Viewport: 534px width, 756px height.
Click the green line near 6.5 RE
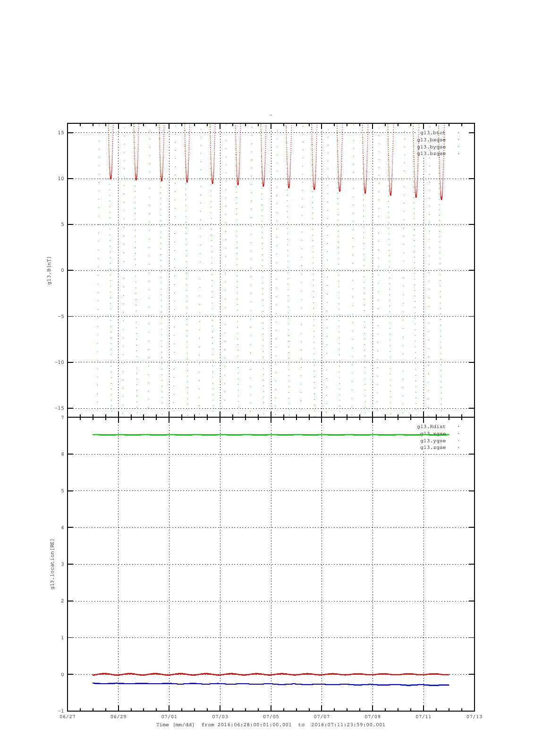(271, 435)
